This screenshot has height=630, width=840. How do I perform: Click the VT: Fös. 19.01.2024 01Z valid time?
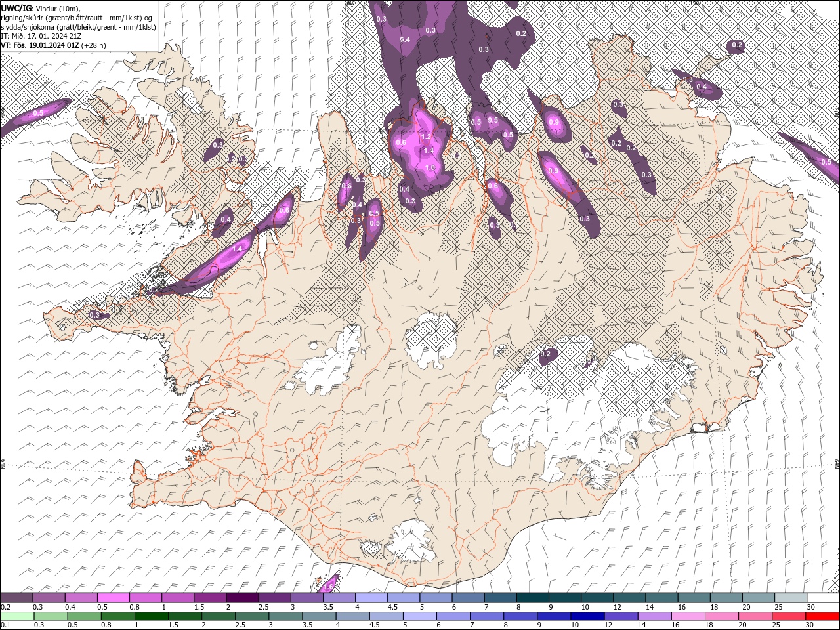(x=40, y=45)
